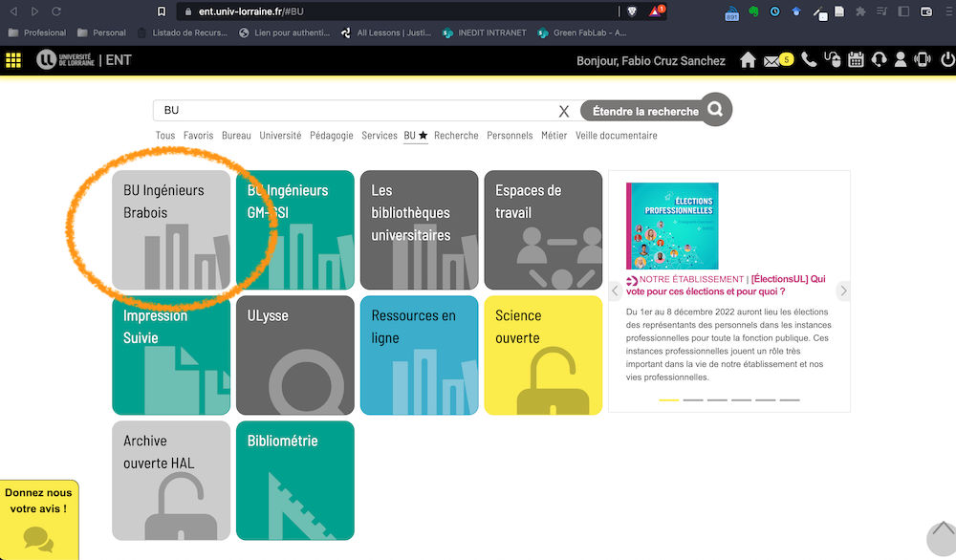
Task: Open the yellow apps grid menu
Action: point(13,60)
